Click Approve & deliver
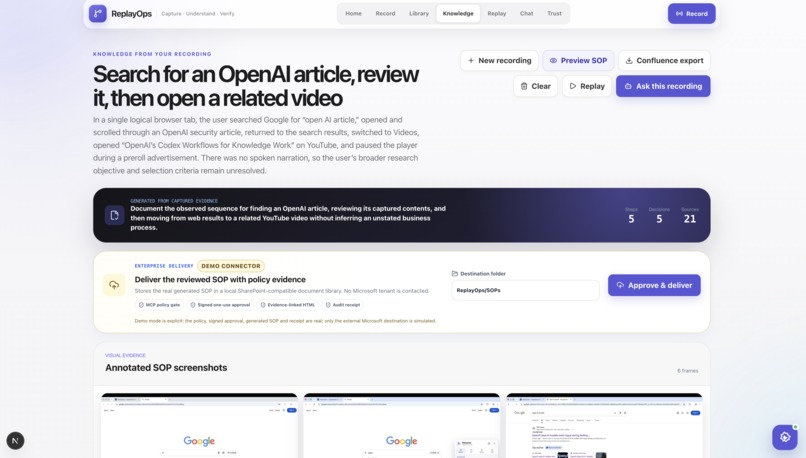This screenshot has height=458, width=806. [x=654, y=285]
